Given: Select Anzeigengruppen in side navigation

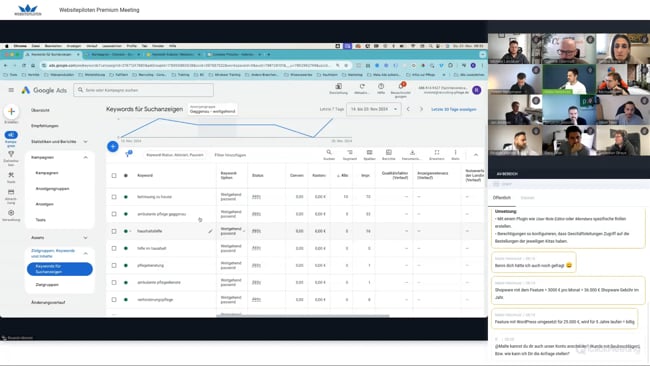Looking at the screenshot, I should [52, 189].
